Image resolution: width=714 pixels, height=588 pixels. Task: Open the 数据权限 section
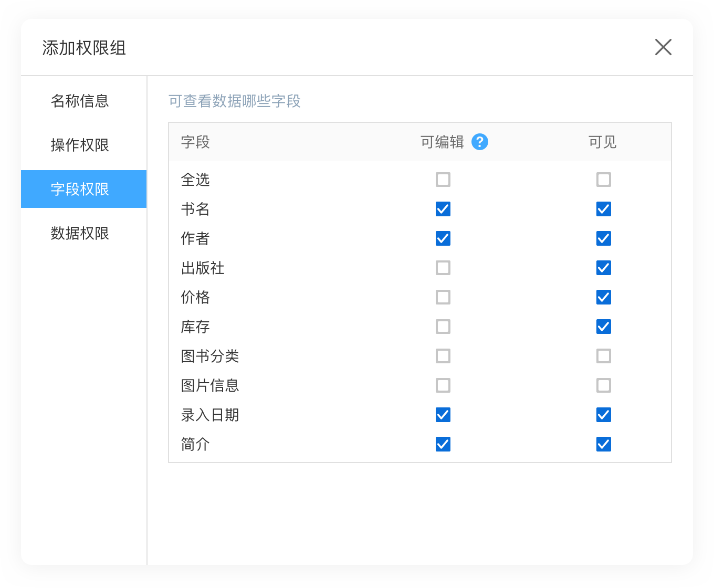coord(80,234)
